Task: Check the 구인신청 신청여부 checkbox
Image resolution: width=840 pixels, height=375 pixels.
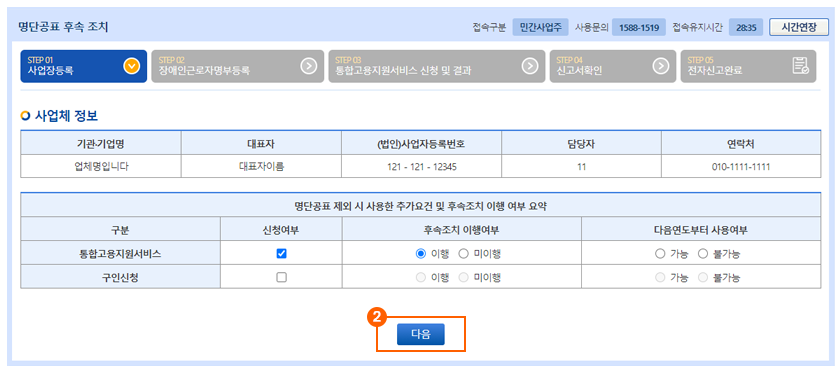Action: coord(281,277)
